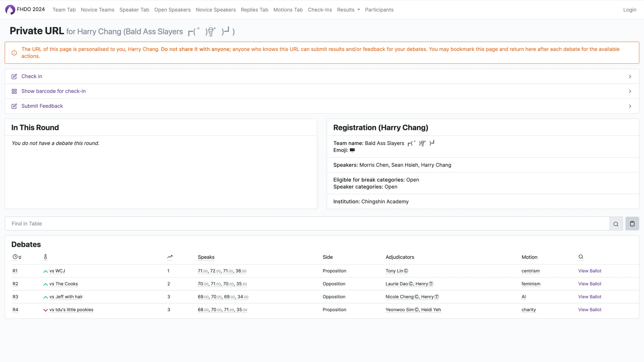
Task: Click the Login link
Action: [x=630, y=10]
